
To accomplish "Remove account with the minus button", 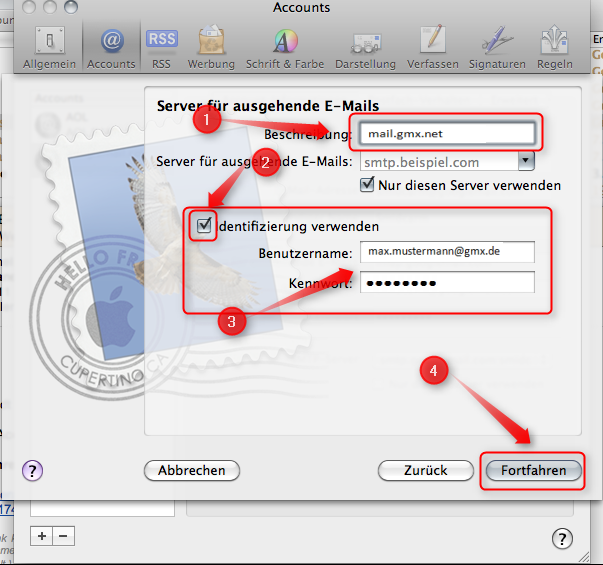I will tap(63, 536).
